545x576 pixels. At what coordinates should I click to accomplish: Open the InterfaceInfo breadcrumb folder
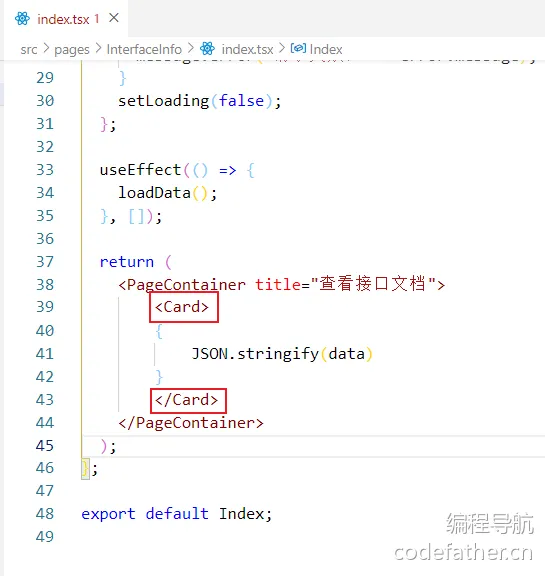click(x=144, y=49)
